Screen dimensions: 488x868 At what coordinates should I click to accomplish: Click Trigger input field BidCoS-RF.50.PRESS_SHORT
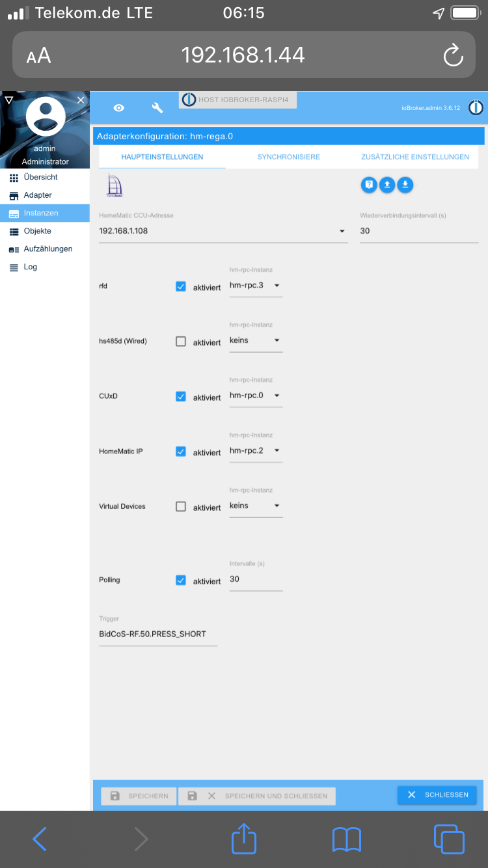click(158, 634)
